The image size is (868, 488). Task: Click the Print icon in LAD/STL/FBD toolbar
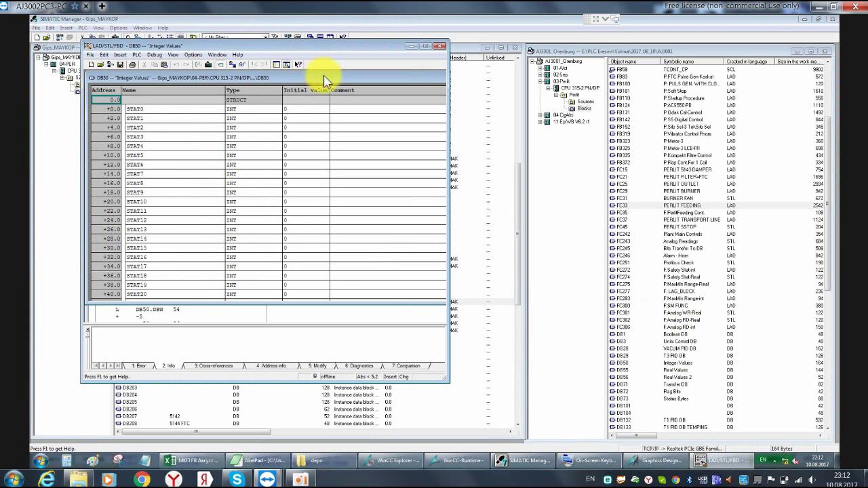pyautogui.click(x=132, y=64)
